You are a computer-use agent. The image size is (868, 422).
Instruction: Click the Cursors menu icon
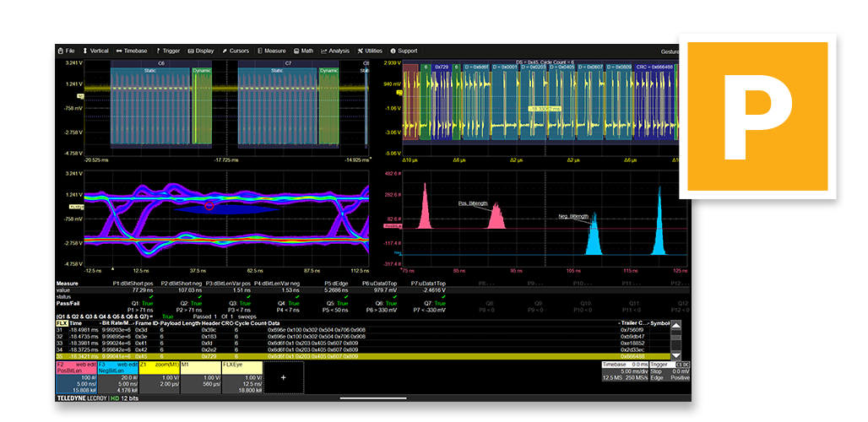click(225, 51)
